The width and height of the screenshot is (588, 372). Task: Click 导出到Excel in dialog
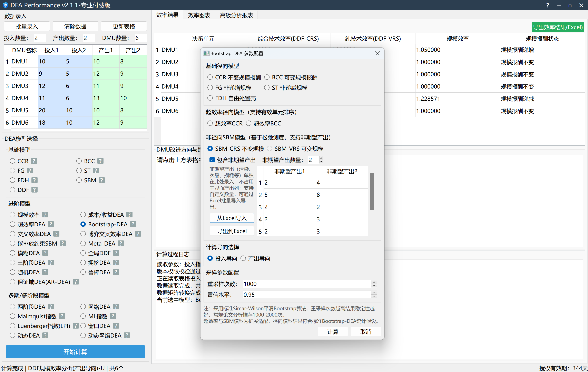pos(232,231)
